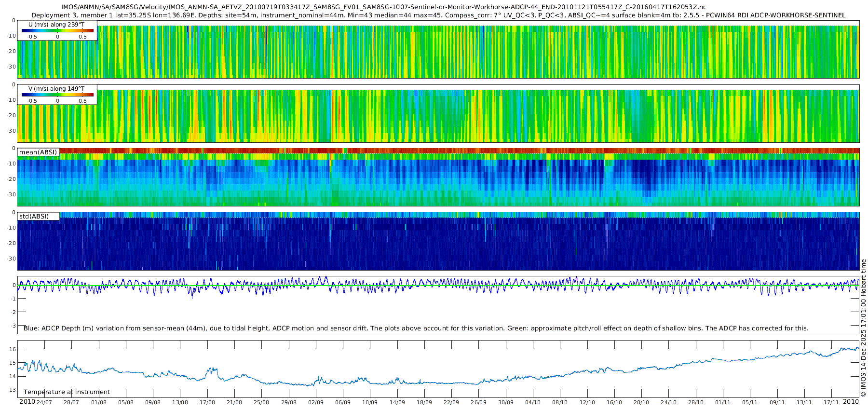Click the U velocity colorbar legend

[57, 31]
